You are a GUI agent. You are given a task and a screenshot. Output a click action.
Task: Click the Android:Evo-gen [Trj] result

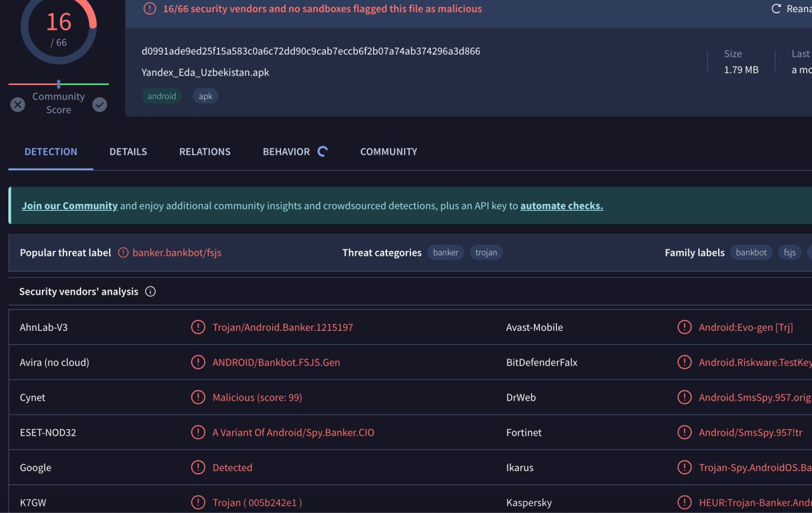point(746,327)
